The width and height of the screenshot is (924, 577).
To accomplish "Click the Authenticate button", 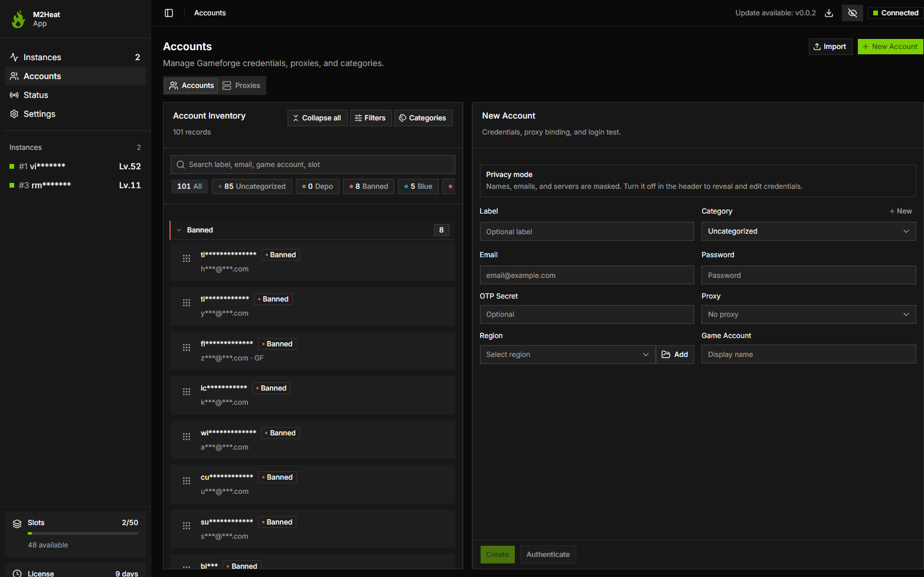I will click(548, 555).
